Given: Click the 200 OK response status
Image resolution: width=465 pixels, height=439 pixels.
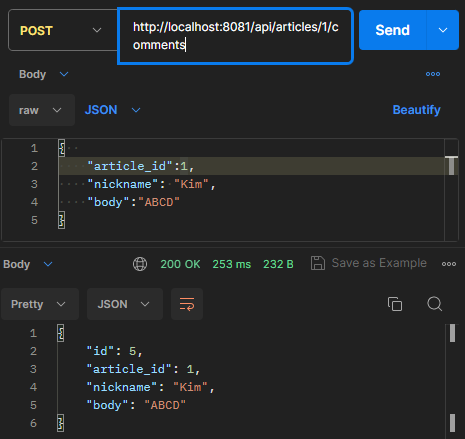Looking at the screenshot, I should tap(180, 264).
